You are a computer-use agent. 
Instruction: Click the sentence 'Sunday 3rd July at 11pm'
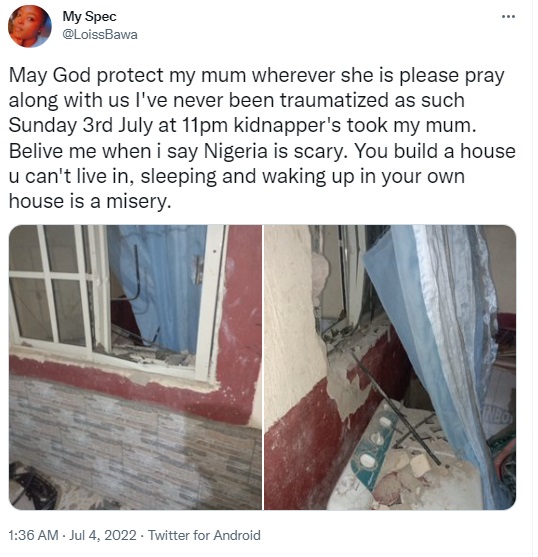[118, 126]
